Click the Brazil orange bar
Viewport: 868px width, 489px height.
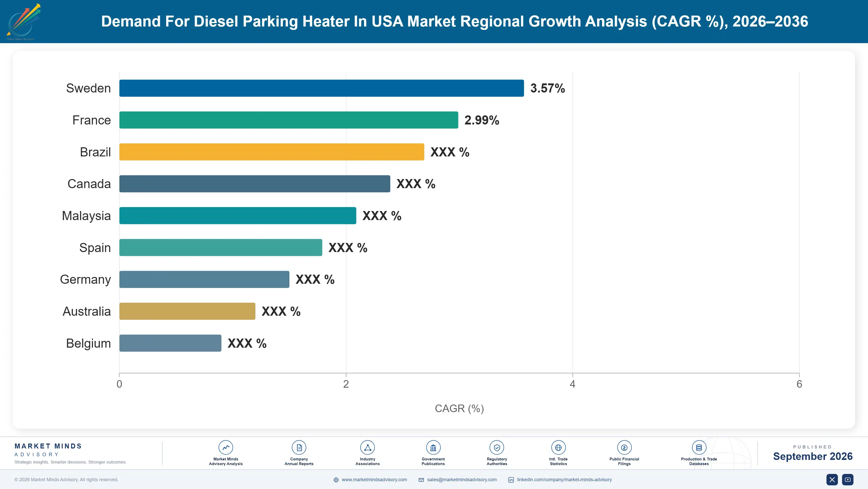[272, 152]
